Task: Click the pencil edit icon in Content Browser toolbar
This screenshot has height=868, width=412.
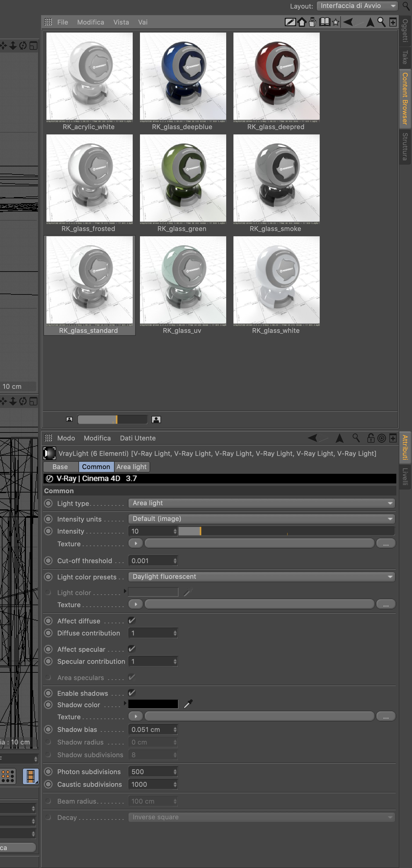Action: pyautogui.click(x=290, y=22)
